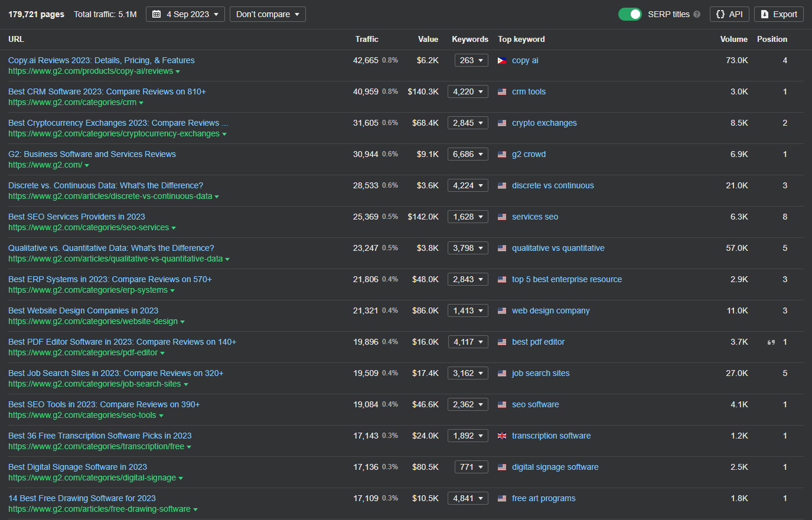Export the page list

tap(779, 14)
